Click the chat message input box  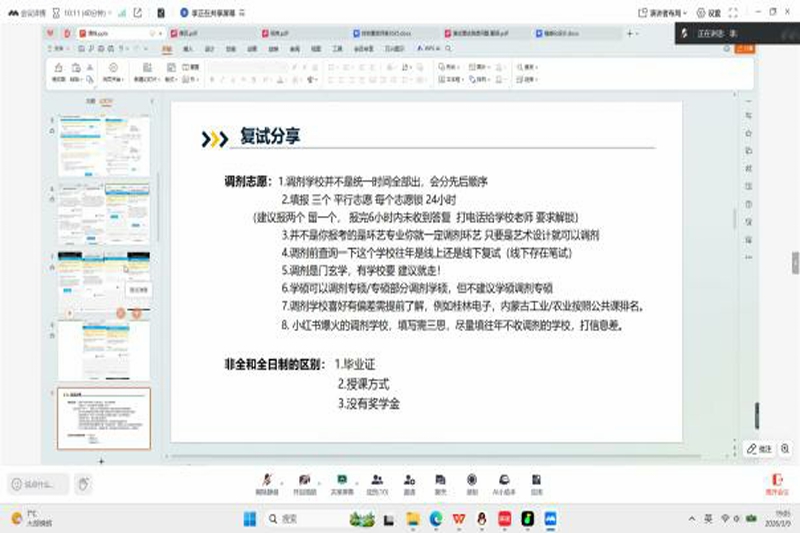click(x=38, y=485)
